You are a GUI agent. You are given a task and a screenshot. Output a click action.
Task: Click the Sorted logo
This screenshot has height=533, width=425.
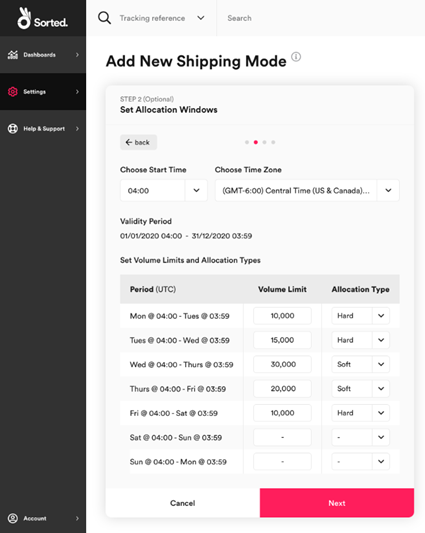(x=42, y=18)
